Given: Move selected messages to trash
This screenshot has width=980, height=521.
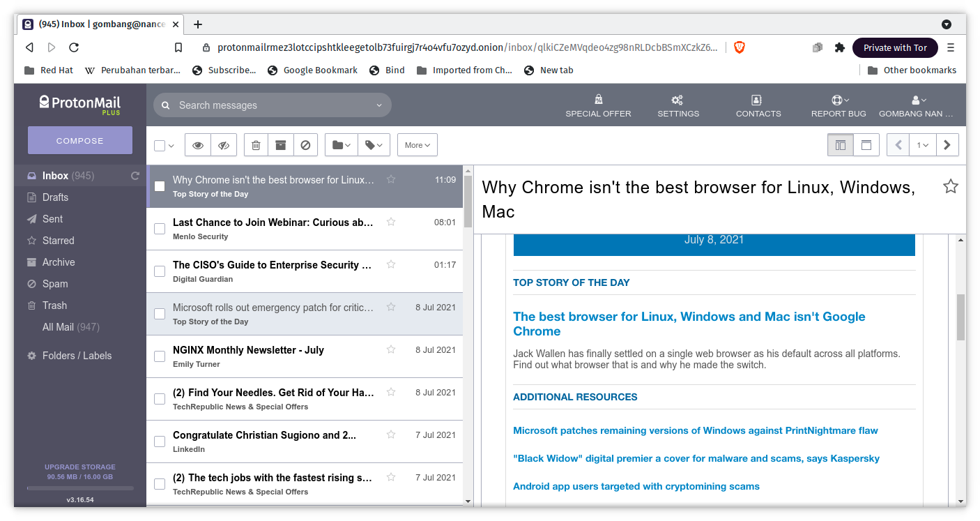Looking at the screenshot, I should (256, 145).
